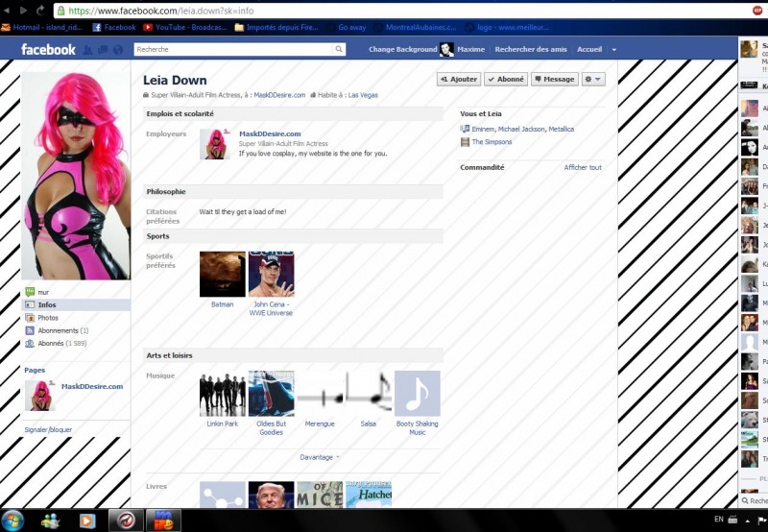This screenshot has width=768, height=532.
Task: Open Booty Shaking Music note icon
Action: tap(418, 394)
